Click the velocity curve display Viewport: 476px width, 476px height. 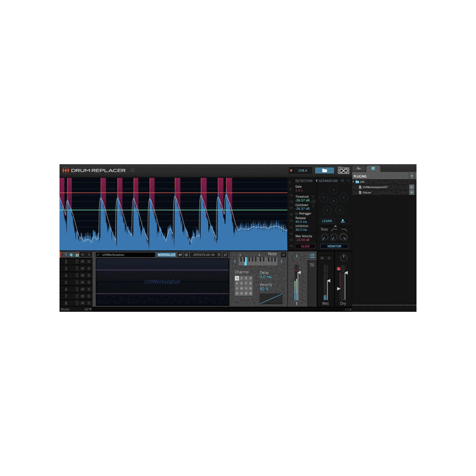[271, 299]
